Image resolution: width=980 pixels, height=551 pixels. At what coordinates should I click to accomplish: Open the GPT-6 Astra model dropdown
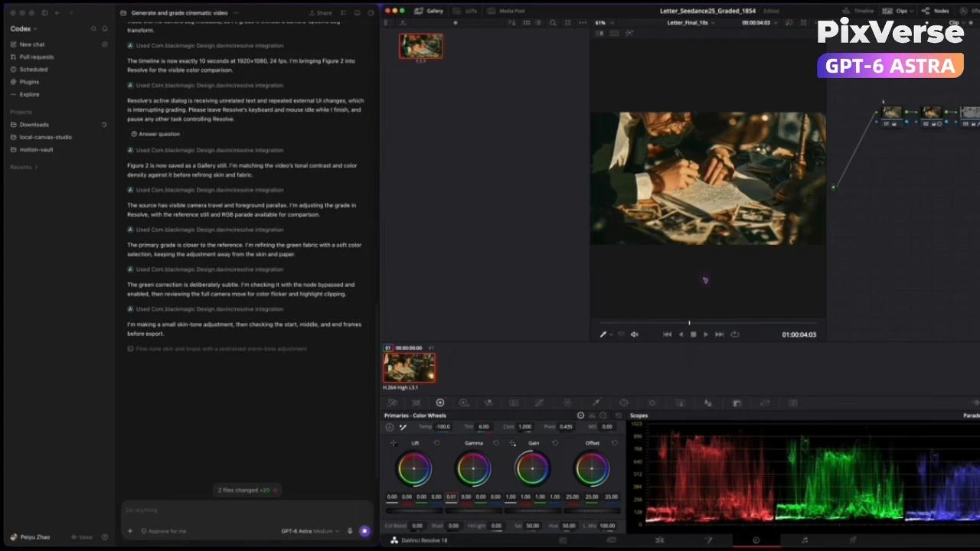click(309, 531)
